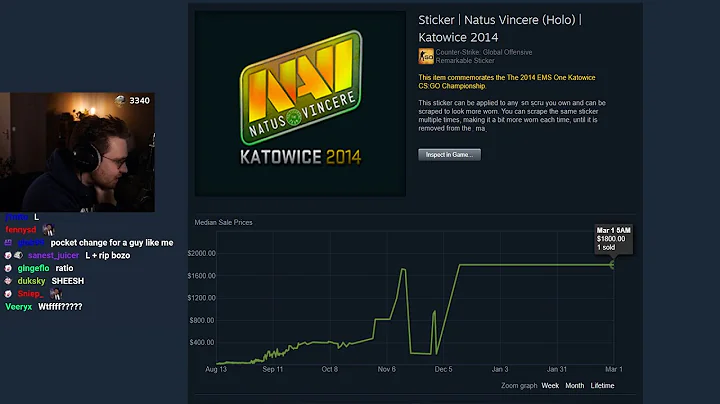Click chat username duksky
This screenshot has width=720, height=404.
coord(31,281)
